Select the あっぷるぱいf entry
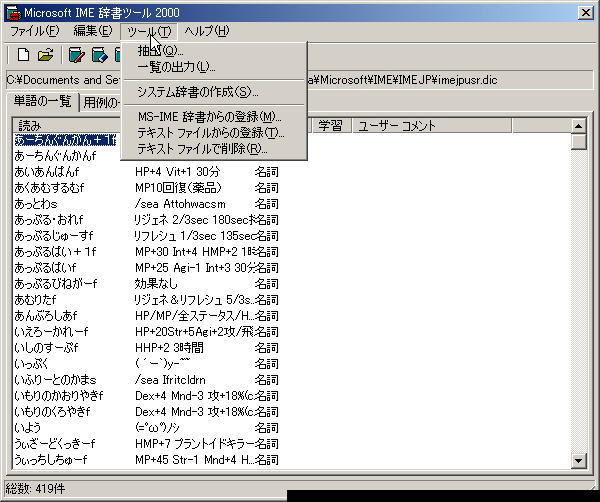Viewport: 600px width, 502px height. (x=45, y=268)
